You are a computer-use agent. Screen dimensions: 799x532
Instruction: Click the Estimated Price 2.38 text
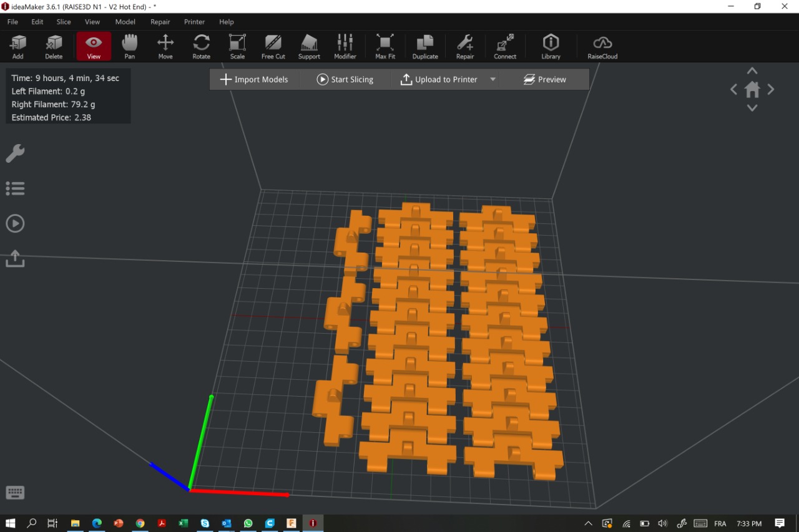click(x=51, y=117)
